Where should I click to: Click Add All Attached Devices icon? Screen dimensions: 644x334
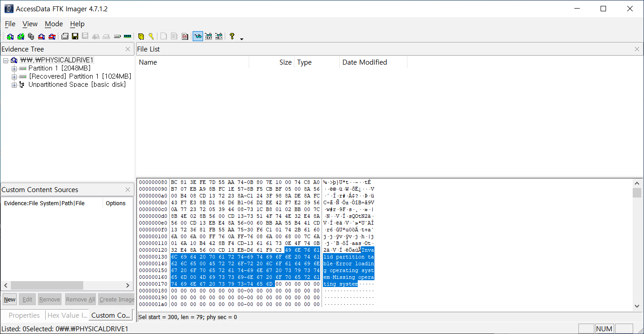pyautogui.click(x=20, y=37)
